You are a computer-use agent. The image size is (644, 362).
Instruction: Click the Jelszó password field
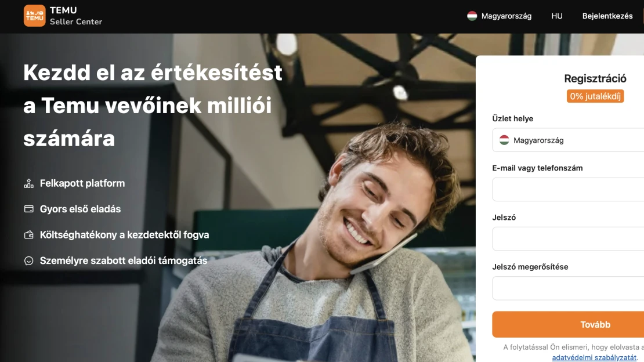coord(568,239)
